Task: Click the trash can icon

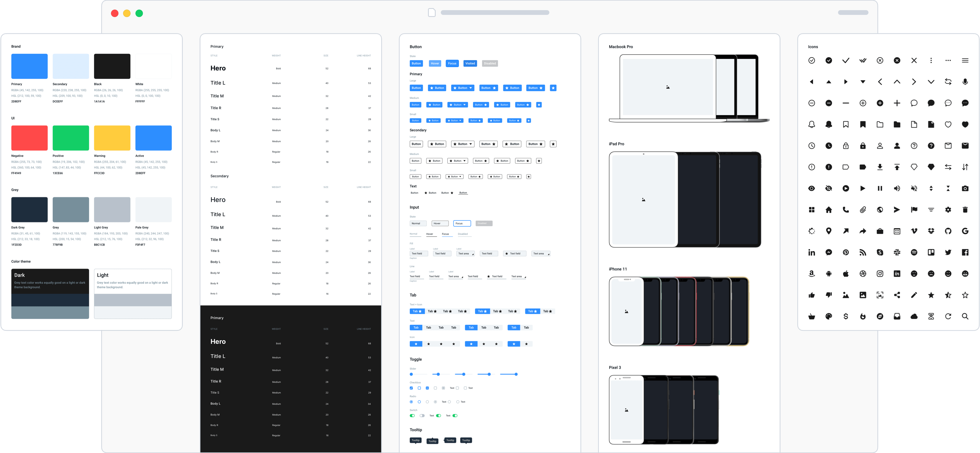Action: coord(965,210)
